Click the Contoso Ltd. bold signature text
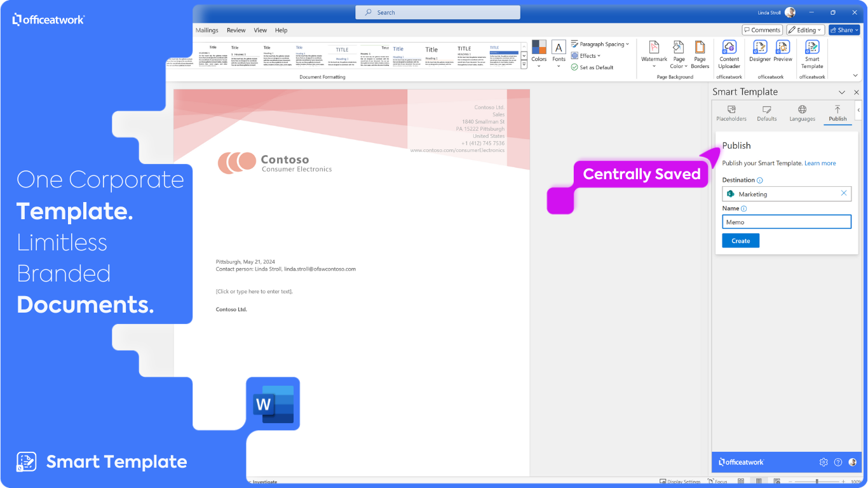The height and width of the screenshot is (488, 868). (231, 309)
